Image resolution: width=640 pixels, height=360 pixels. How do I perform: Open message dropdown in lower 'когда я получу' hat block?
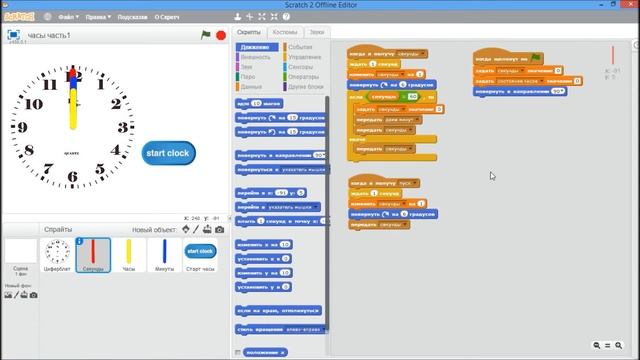(415, 184)
